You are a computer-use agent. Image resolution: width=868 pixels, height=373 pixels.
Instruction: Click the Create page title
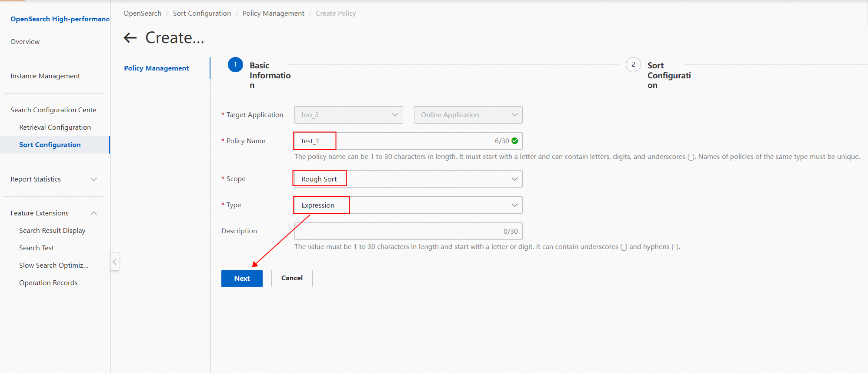coord(175,38)
